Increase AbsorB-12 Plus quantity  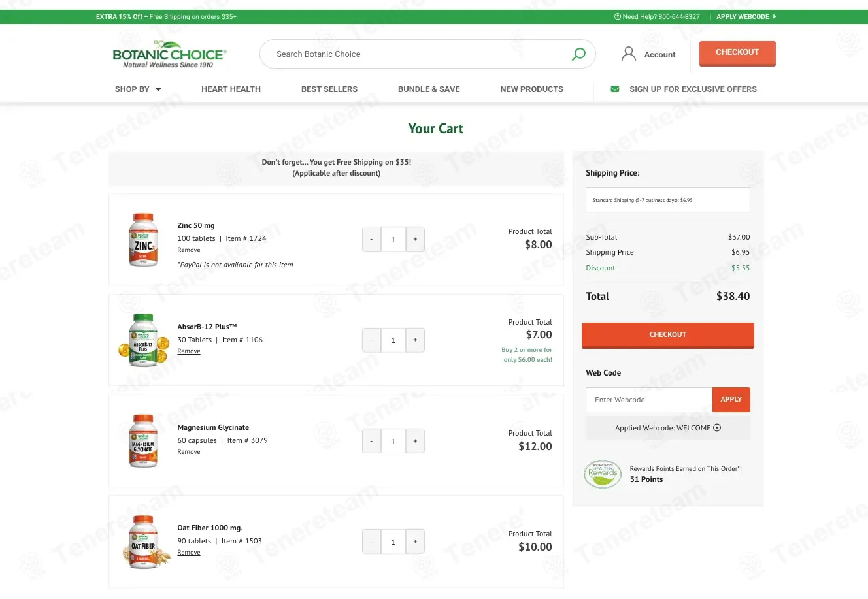click(415, 340)
